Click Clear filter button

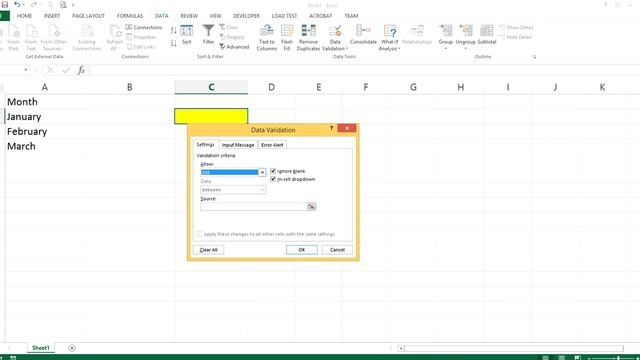229,27
